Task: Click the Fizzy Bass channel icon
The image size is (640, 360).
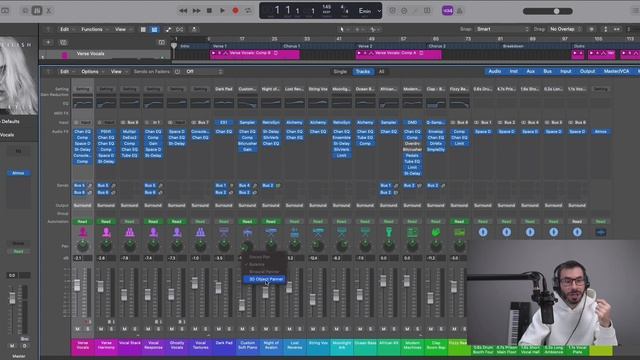Action: click(x=459, y=232)
